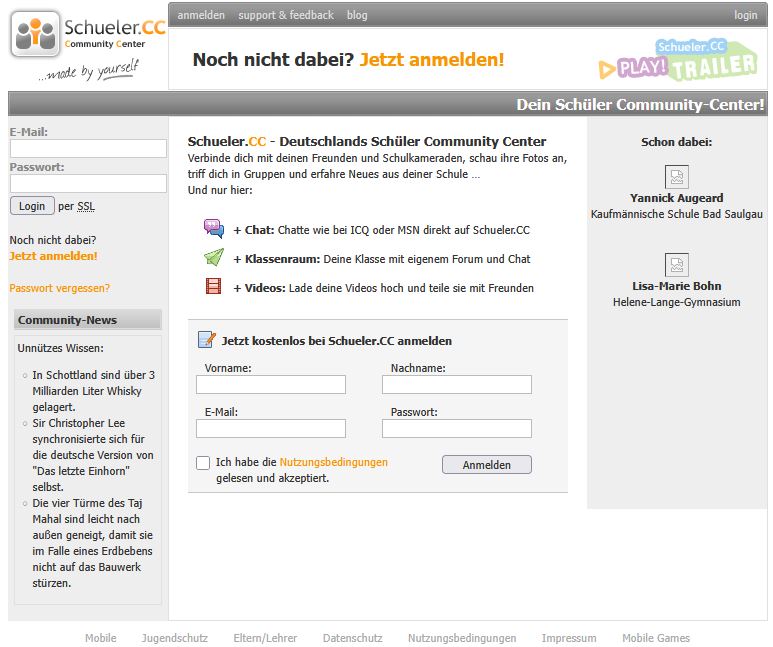773x647 pixels.
Task: Open the blog menu item
Action: click(x=357, y=15)
